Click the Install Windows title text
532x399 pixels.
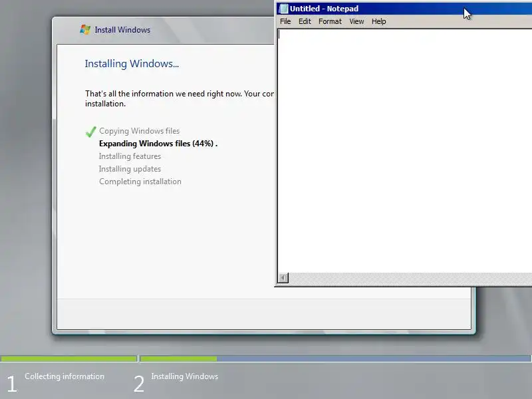[x=122, y=30]
